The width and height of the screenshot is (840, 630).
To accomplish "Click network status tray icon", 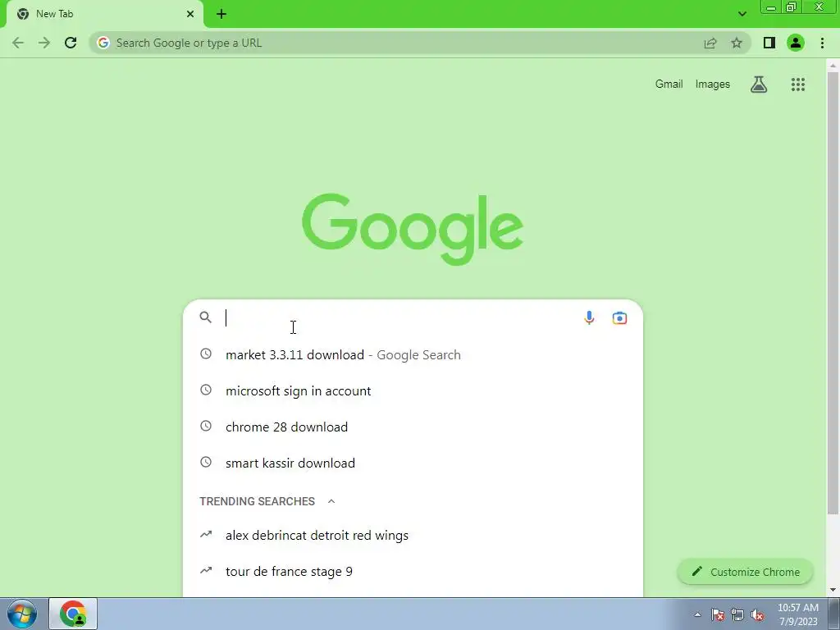I will (x=737, y=614).
